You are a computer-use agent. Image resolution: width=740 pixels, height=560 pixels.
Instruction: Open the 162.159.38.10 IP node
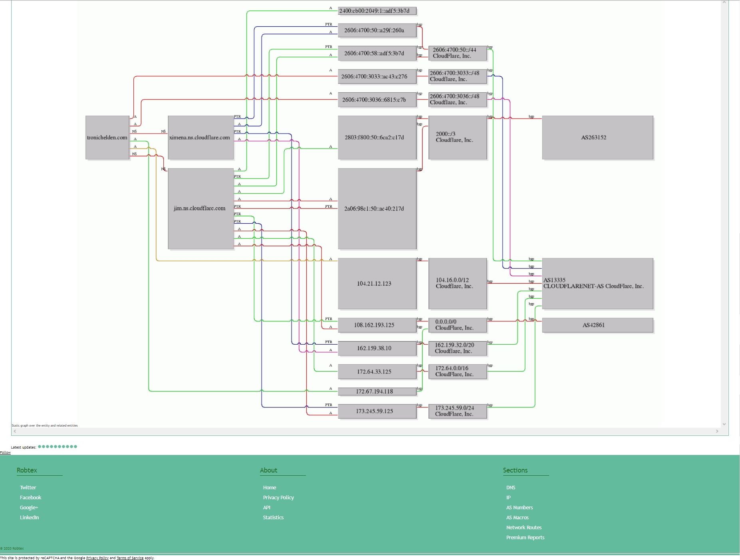point(377,348)
